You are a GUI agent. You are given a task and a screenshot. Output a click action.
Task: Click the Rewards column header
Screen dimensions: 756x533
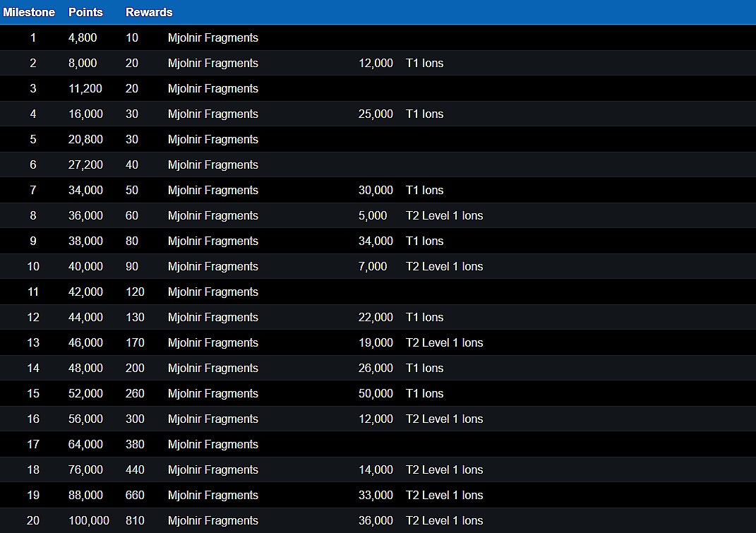(149, 12)
